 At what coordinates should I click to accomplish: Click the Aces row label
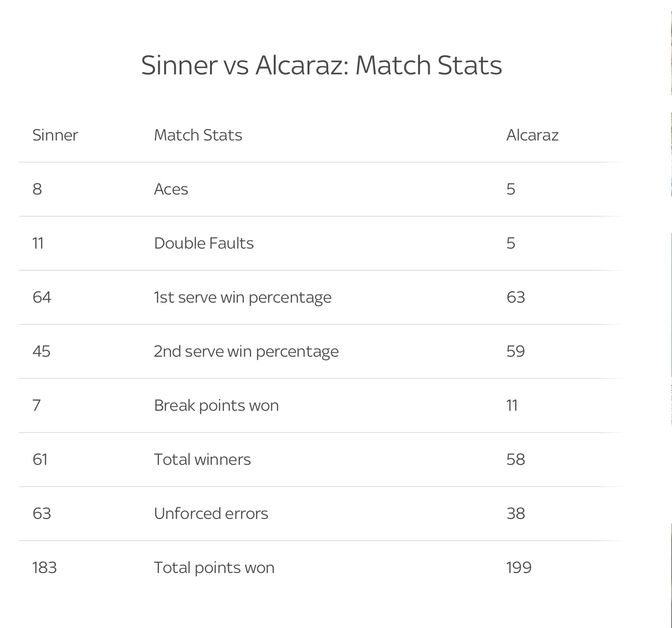point(171,189)
